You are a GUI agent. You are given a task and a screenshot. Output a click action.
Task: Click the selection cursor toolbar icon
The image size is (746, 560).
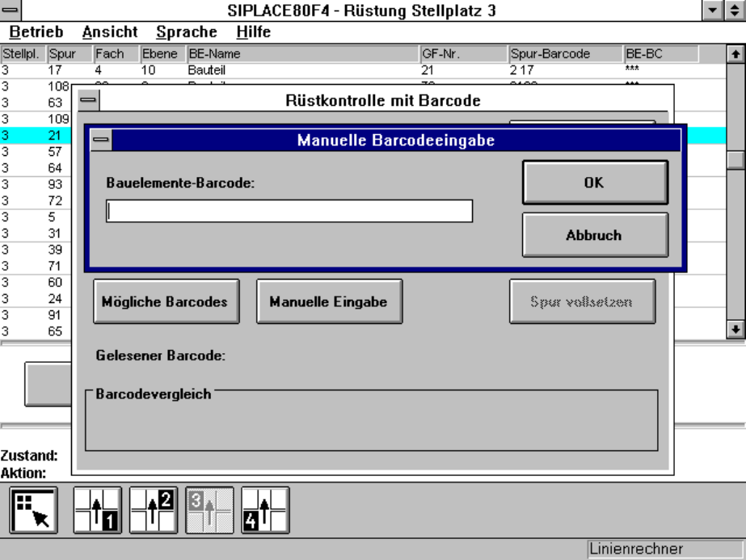33,511
